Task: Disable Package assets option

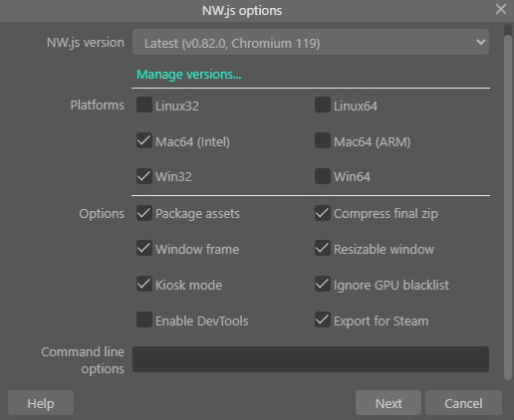Action: pyautogui.click(x=144, y=213)
